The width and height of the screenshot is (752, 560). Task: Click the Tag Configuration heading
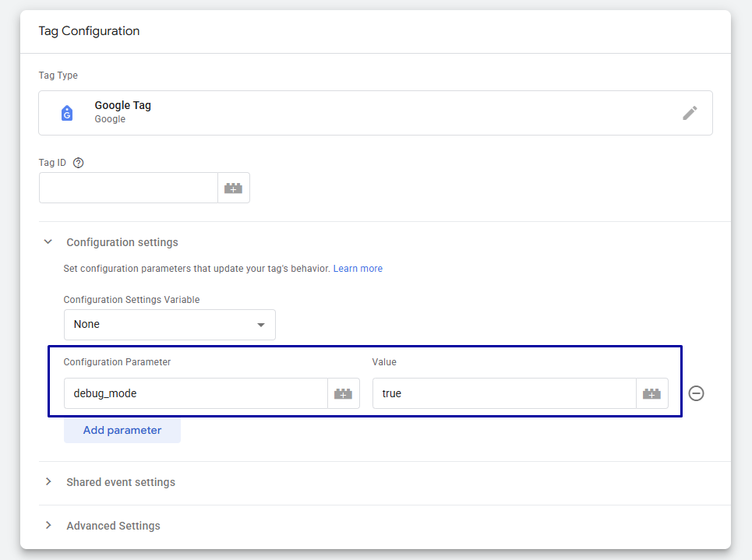coord(89,31)
